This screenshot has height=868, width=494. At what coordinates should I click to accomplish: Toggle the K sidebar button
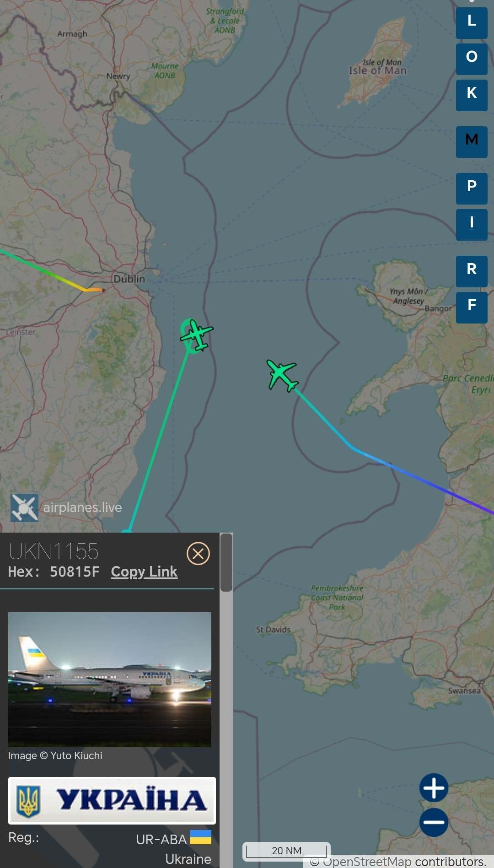472,95
